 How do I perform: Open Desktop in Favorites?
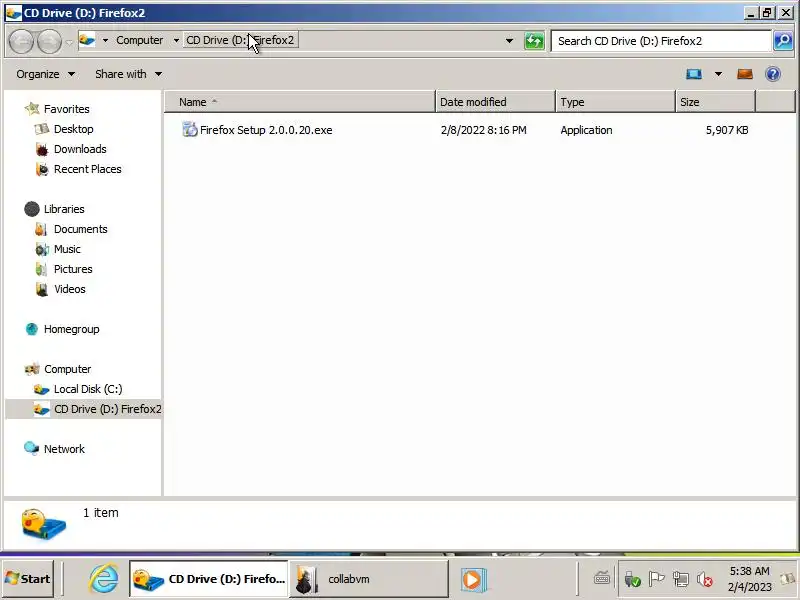[73, 129]
